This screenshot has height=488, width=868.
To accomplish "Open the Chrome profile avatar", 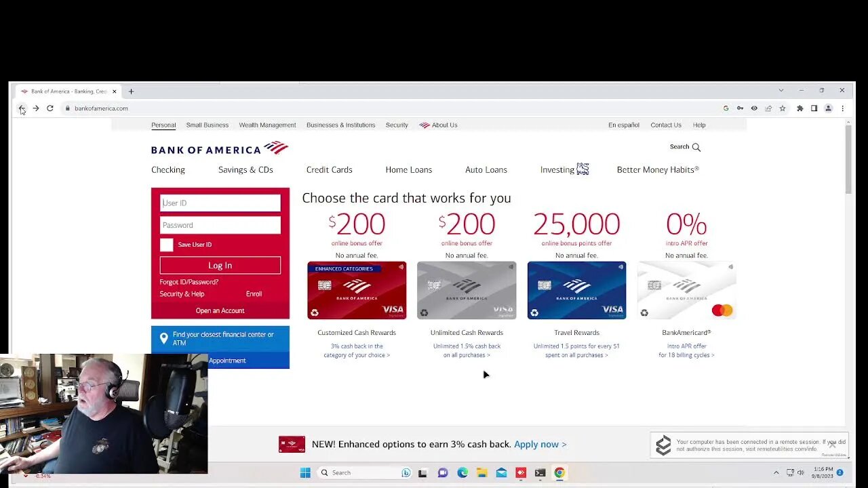I will coord(828,108).
